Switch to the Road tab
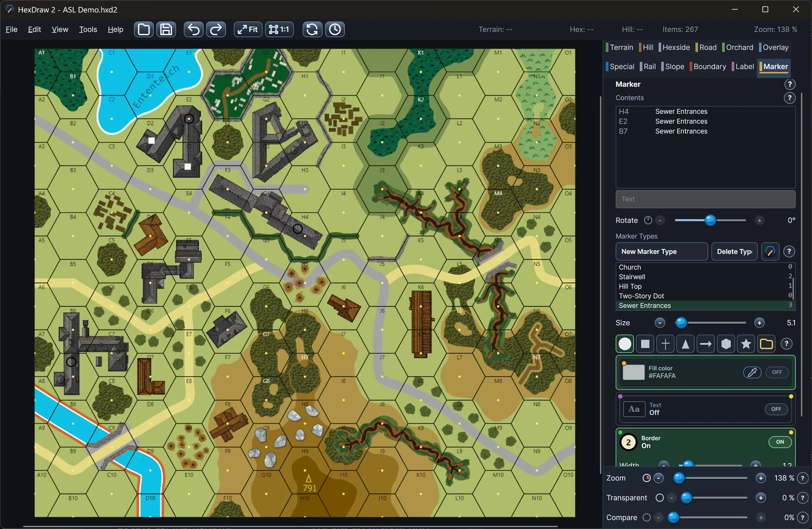The width and height of the screenshot is (812, 529). pyautogui.click(x=707, y=47)
